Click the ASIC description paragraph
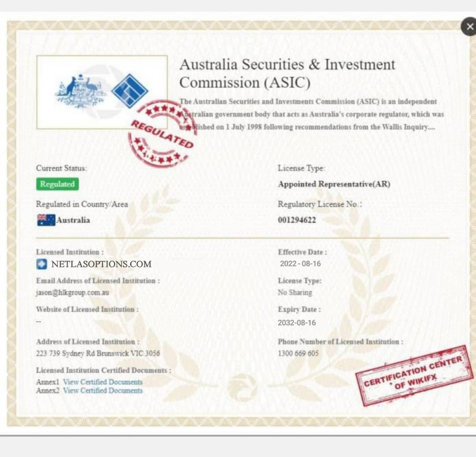Viewport: 476px width, 457px height. 312,114
